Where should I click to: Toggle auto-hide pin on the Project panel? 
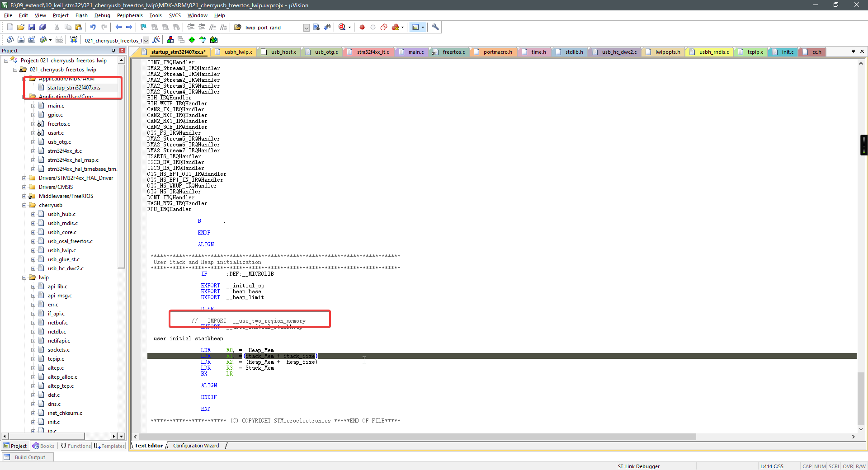114,51
